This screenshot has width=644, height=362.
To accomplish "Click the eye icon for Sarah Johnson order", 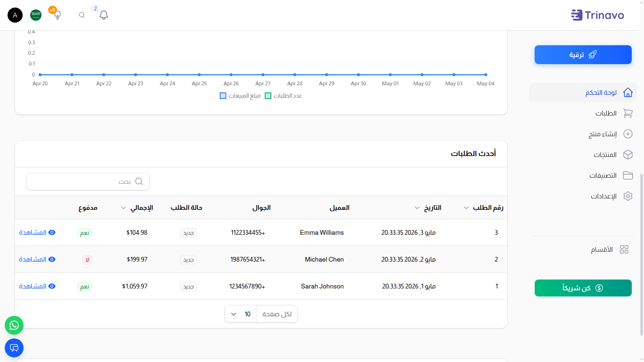I will (52, 286).
